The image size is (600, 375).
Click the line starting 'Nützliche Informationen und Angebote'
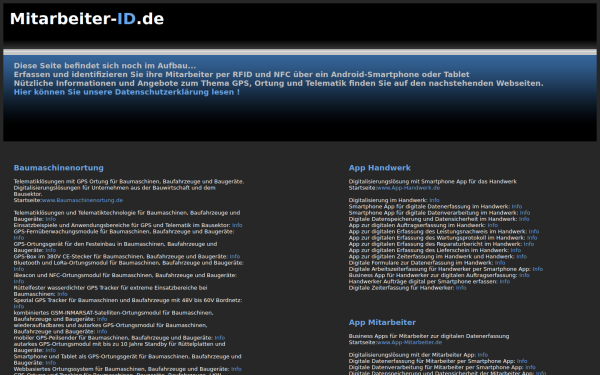[x=279, y=83]
